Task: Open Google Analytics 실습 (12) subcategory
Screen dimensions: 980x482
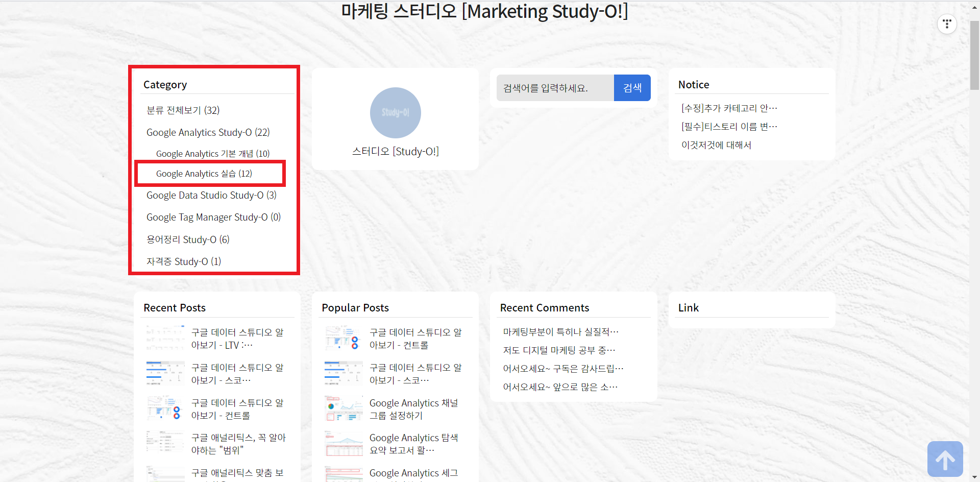Action: click(x=204, y=174)
